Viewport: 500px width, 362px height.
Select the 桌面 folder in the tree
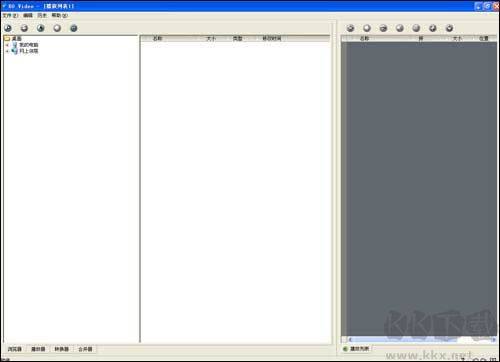[16, 39]
